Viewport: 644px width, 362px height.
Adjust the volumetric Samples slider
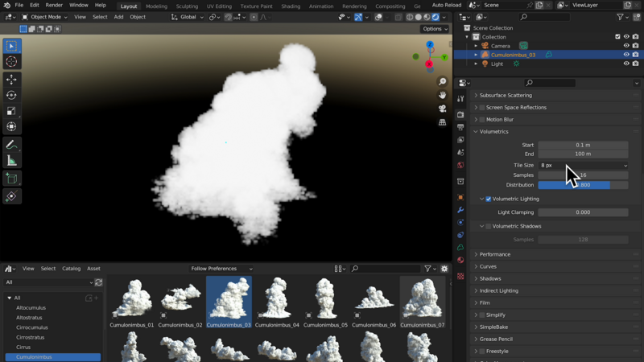tap(583, 175)
